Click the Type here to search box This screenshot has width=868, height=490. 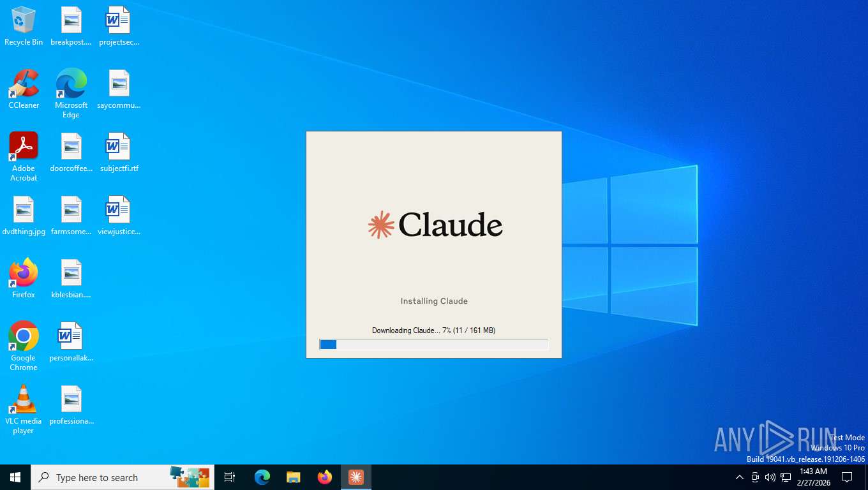(123, 477)
